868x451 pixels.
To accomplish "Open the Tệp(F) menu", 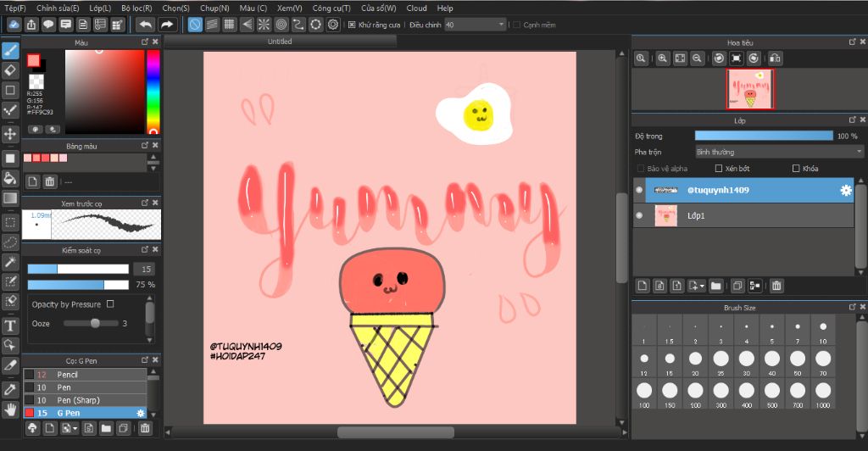I will [x=15, y=8].
